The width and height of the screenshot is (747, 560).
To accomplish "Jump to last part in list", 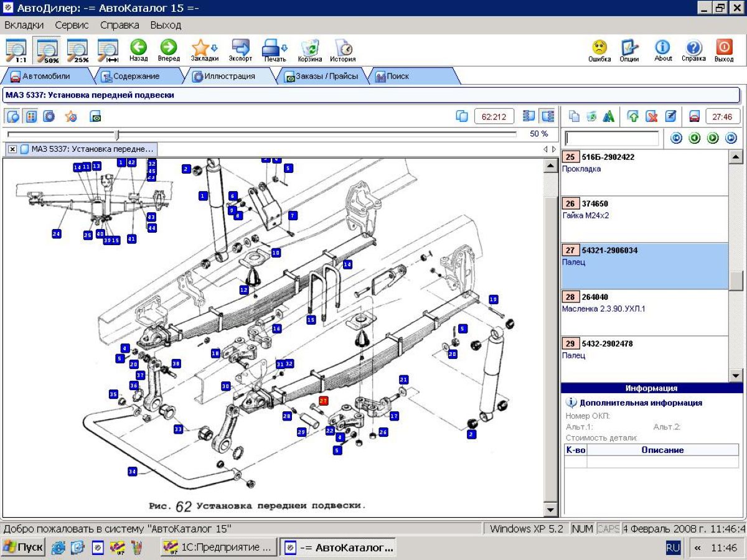I will [x=731, y=138].
